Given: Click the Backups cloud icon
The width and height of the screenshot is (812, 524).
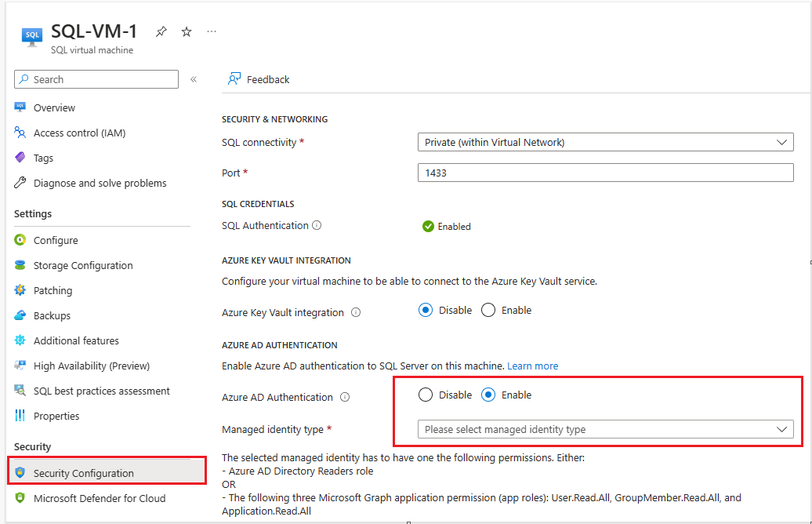Looking at the screenshot, I should click(20, 315).
